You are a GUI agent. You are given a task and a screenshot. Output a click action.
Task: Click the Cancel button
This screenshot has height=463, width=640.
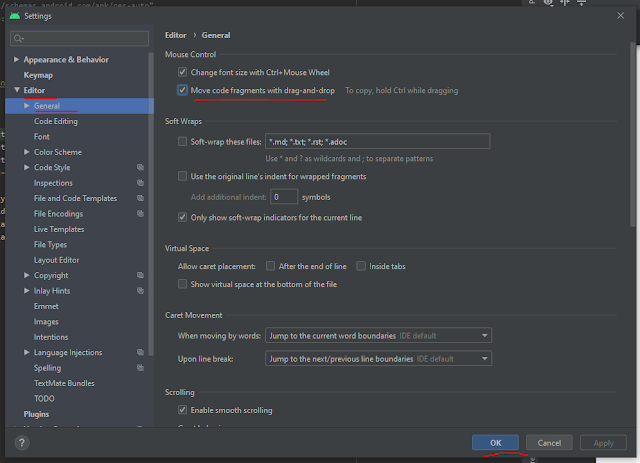549,442
